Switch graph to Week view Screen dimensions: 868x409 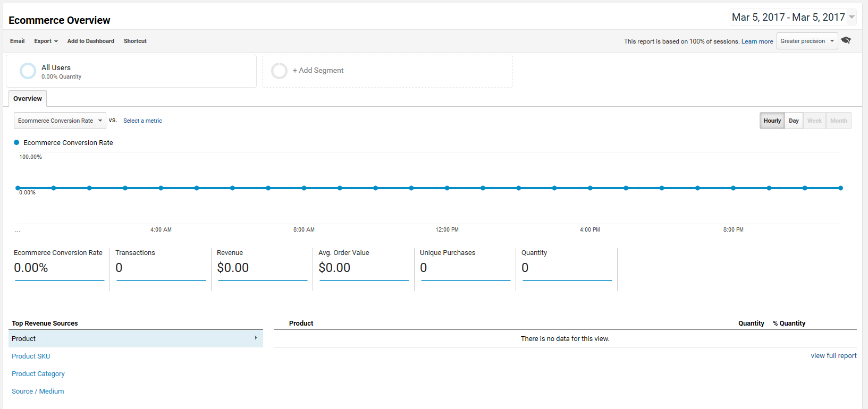[814, 121]
